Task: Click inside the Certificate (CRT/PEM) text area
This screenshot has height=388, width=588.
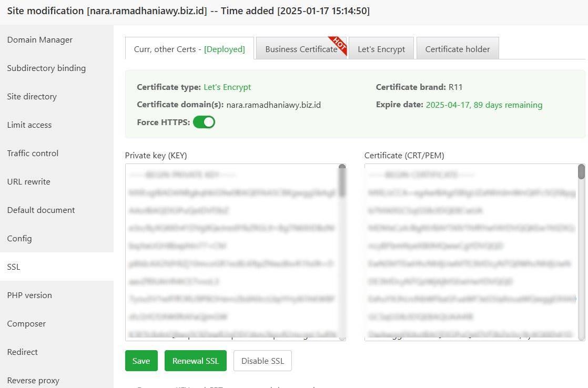Action: (x=471, y=252)
